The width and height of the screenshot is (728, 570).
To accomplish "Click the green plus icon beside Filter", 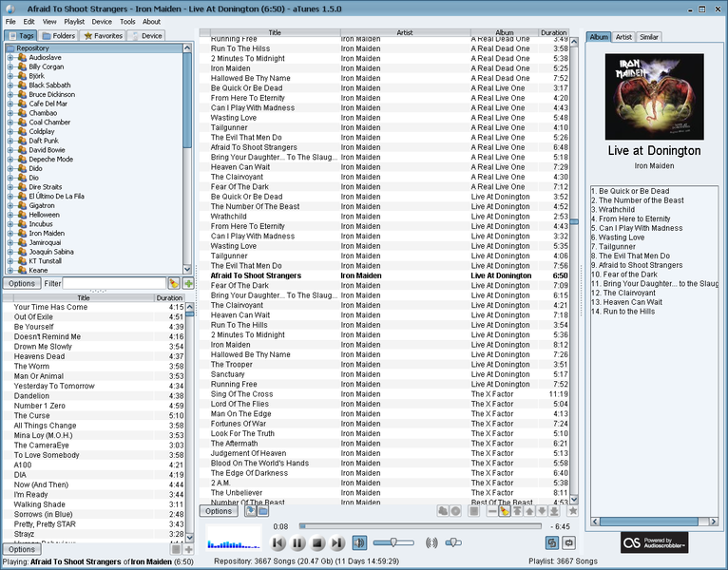I will (x=188, y=283).
